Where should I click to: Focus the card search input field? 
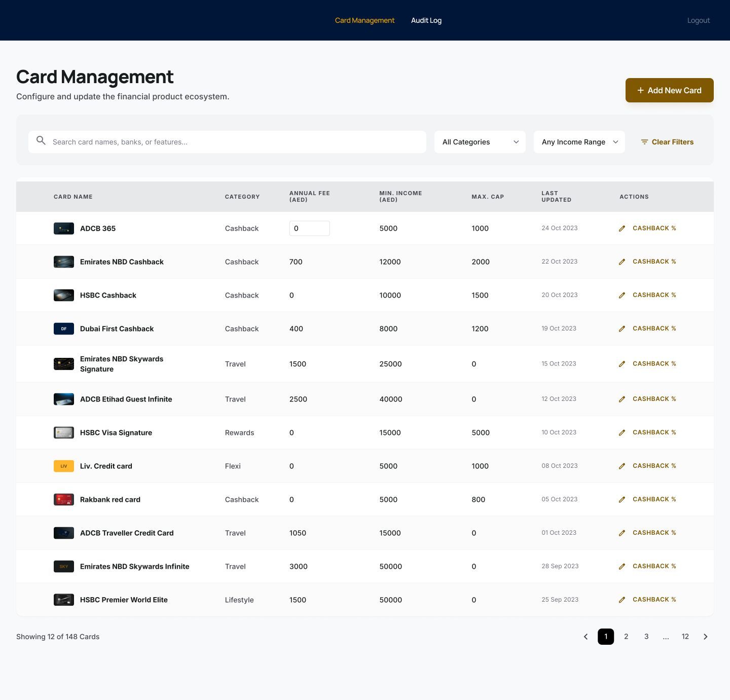click(x=227, y=142)
